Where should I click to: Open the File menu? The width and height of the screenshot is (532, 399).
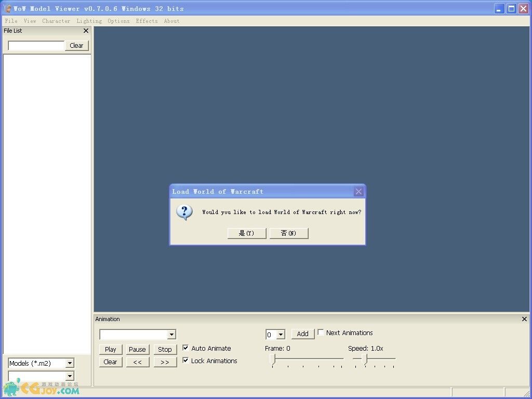click(x=11, y=21)
